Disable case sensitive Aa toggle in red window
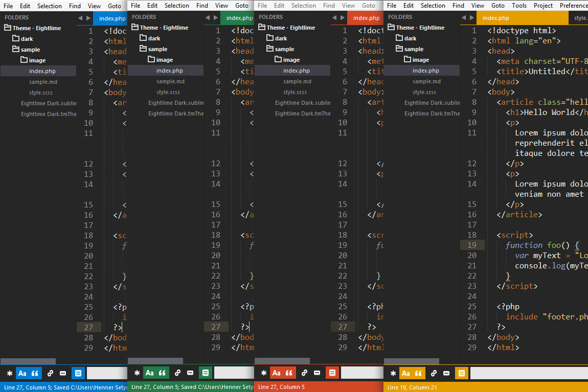 pos(277,373)
